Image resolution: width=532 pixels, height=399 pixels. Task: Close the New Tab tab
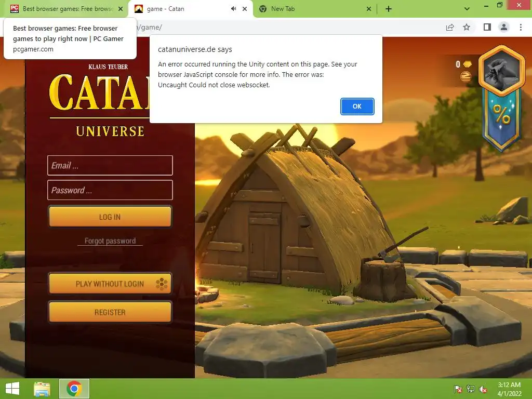pos(369,9)
